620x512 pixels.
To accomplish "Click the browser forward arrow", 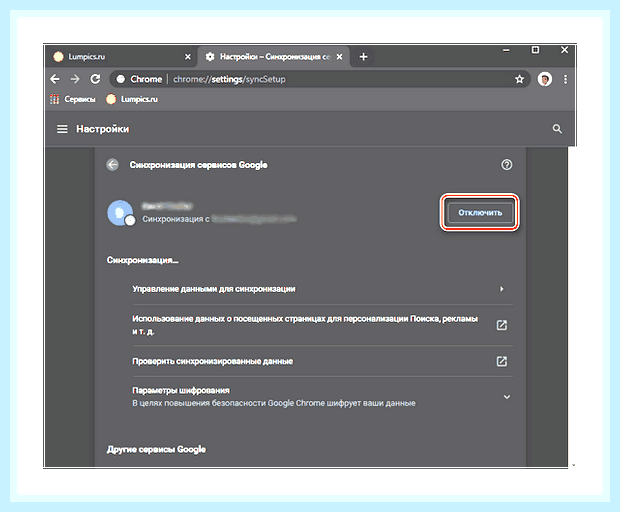I will pyautogui.click(x=75, y=79).
